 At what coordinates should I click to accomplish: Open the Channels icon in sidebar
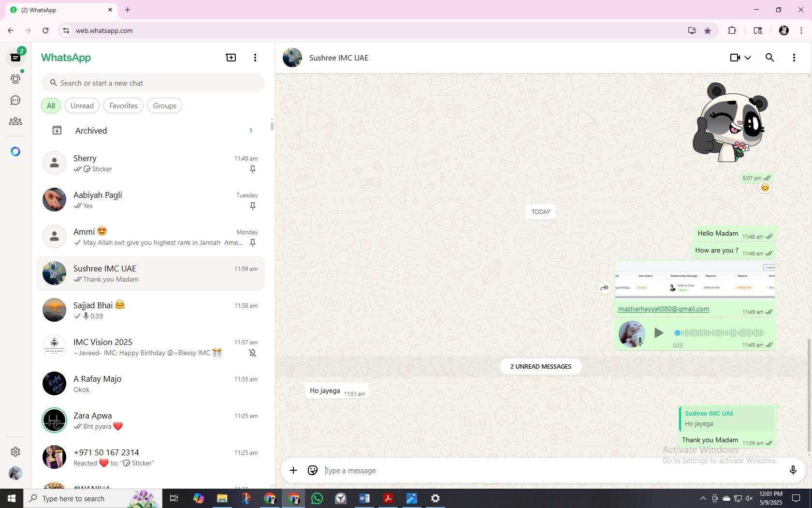(x=15, y=100)
